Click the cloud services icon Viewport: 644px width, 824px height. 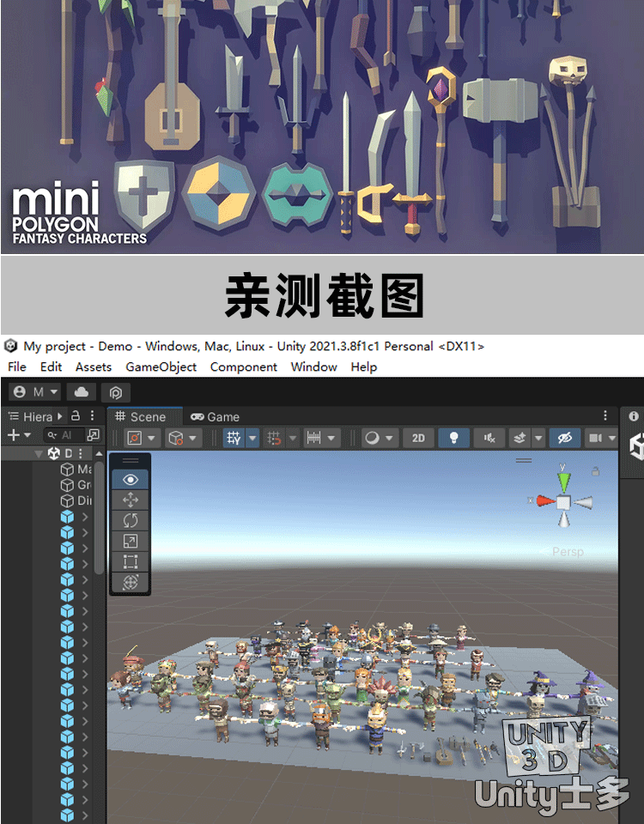click(x=82, y=392)
